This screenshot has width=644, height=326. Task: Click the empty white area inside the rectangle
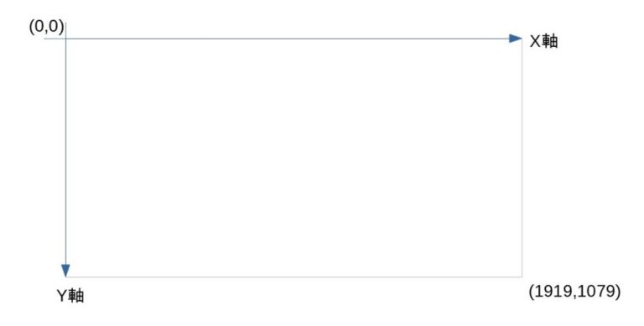click(293, 158)
